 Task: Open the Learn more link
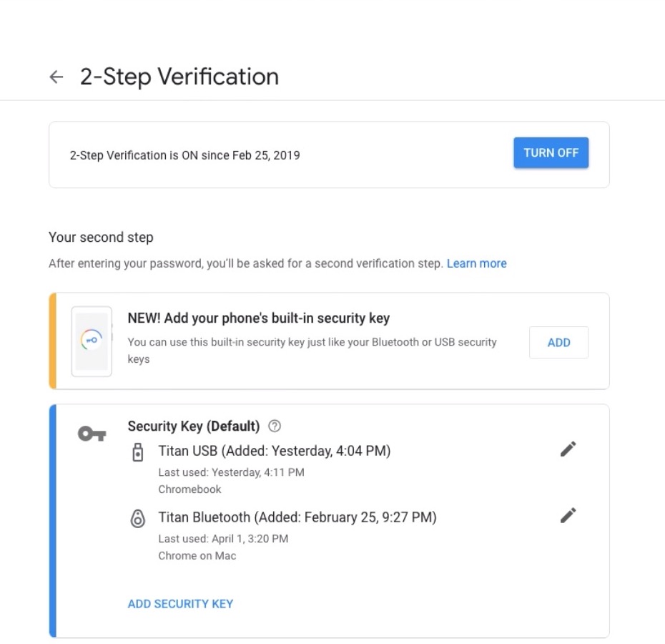pyautogui.click(x=476, y=263)
